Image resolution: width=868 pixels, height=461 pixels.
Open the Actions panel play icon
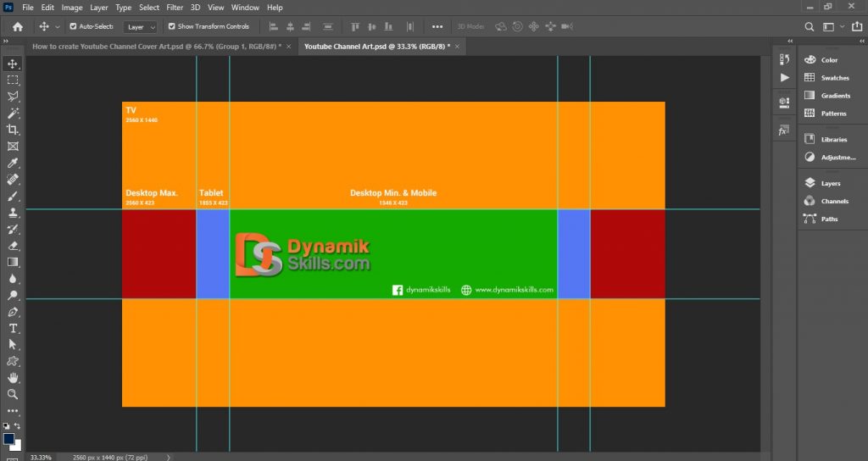pos(784,77)
